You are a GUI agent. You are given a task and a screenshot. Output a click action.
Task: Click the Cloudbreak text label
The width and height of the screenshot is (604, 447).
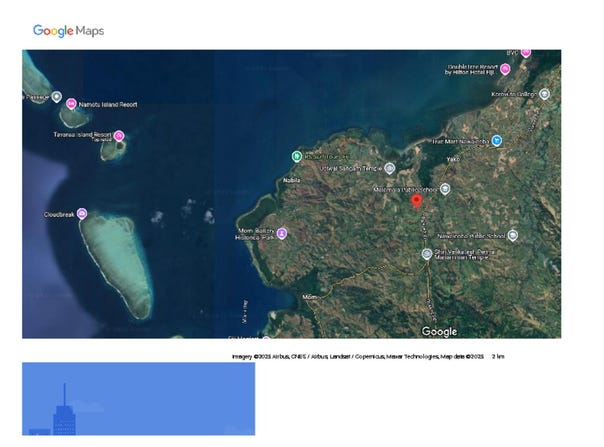point(59,214)
